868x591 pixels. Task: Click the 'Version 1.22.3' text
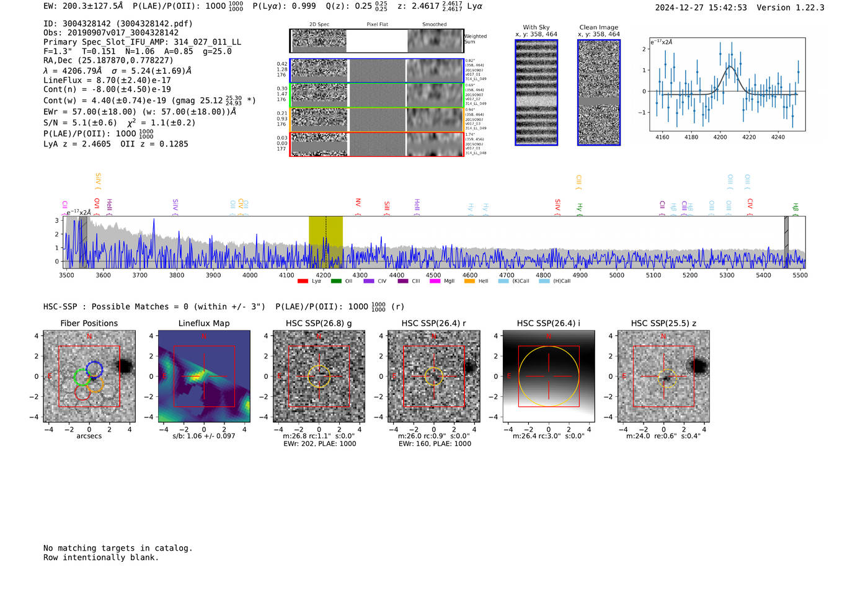790,7
